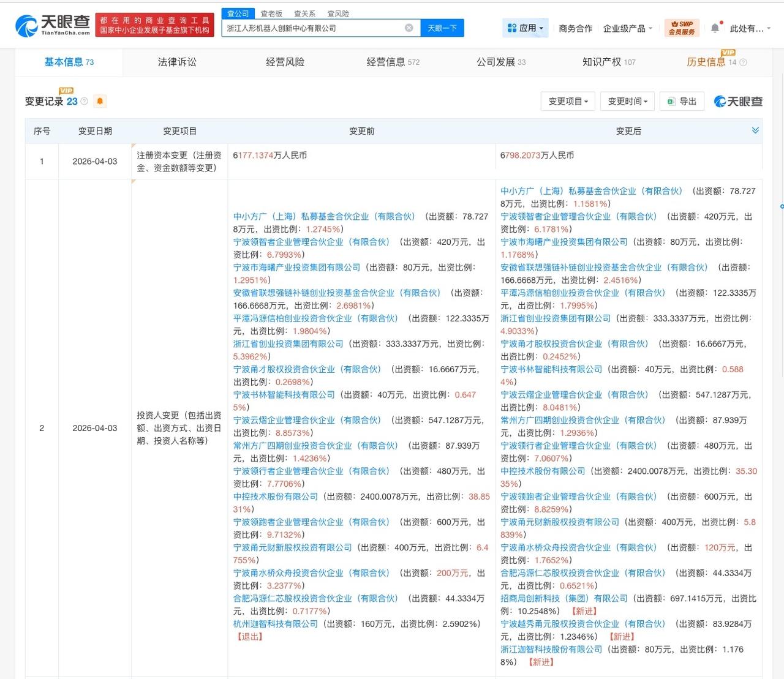
Task: Go to the 知识产权 tab
Action: [609, 62]
